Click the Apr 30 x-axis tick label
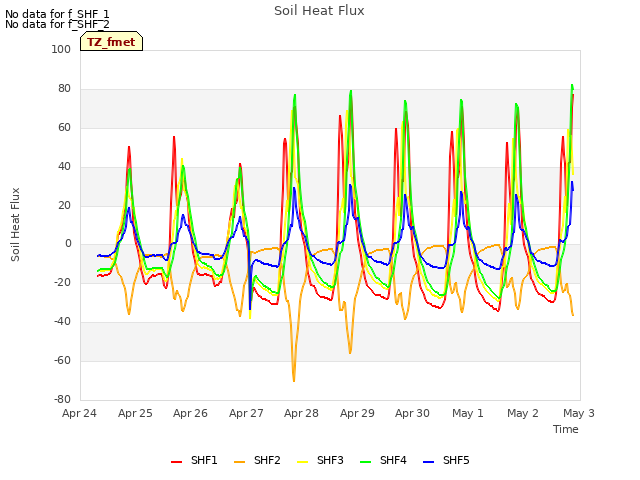 [x=412, y=413]
